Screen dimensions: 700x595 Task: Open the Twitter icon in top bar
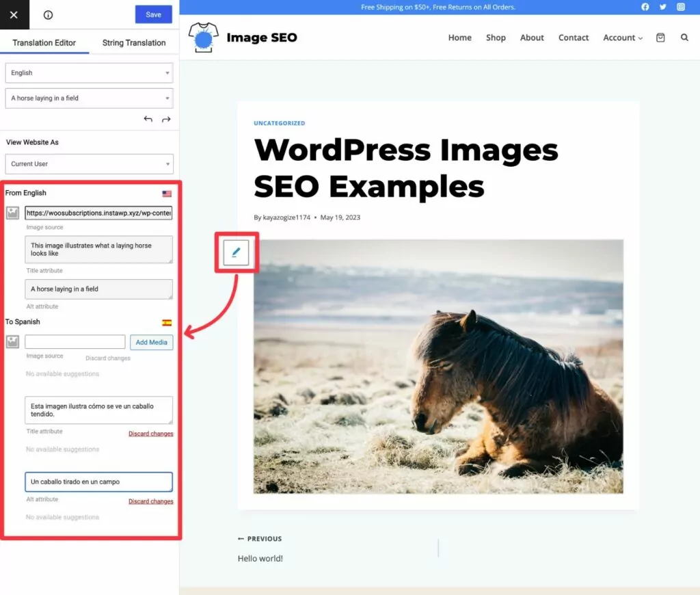663,7
